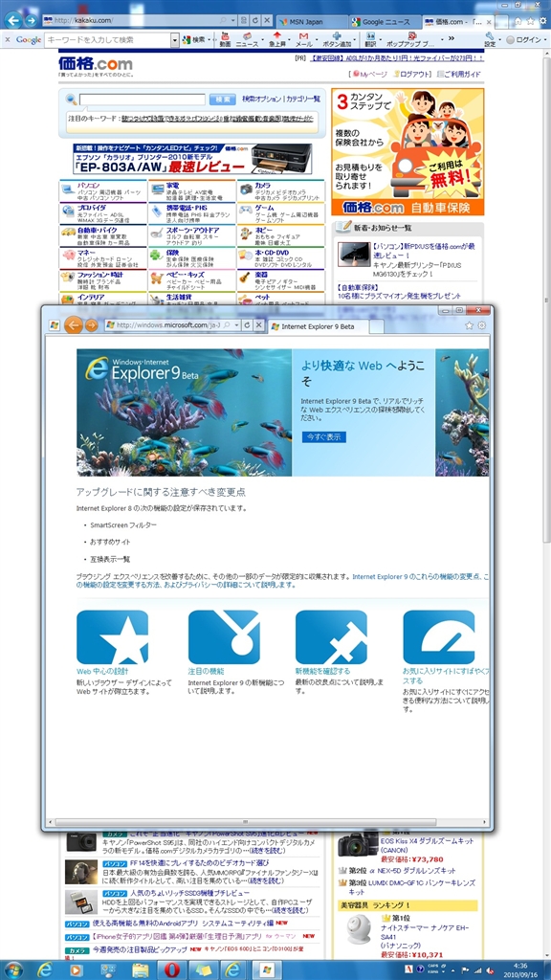Click the 新機能を確認する icon tile
The height and width of the screenshot is (980, 551).
(x=331, y=636)
